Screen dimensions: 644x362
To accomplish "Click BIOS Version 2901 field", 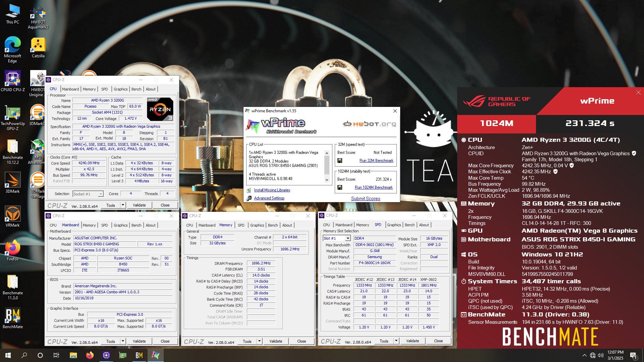I will coord(123,292).
